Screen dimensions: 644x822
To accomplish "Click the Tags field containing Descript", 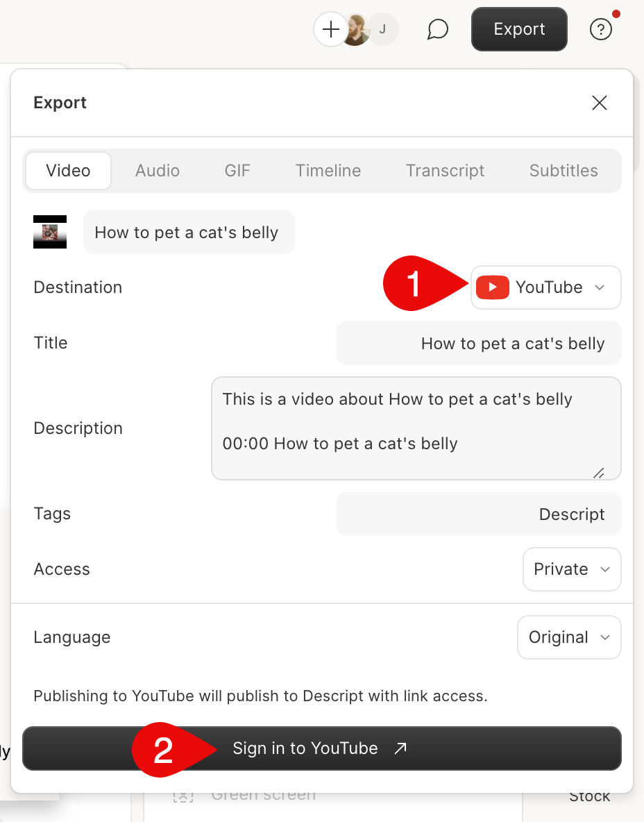I will point(478,514).
